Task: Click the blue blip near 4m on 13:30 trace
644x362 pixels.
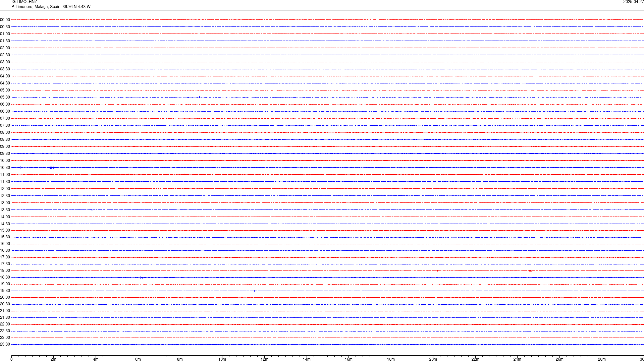Action: [92, 210]
